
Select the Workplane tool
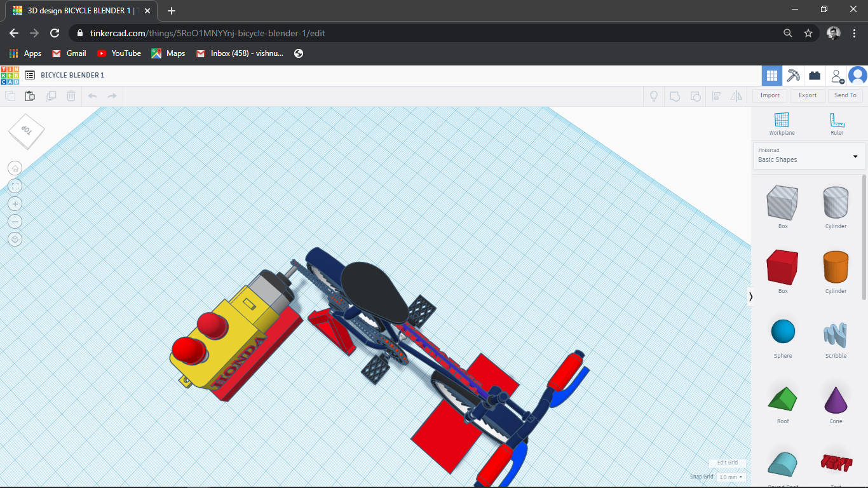782,122
